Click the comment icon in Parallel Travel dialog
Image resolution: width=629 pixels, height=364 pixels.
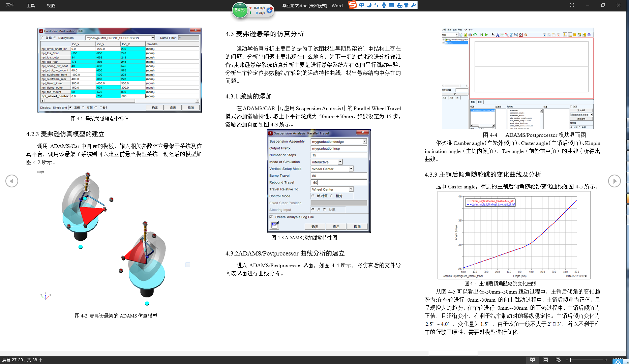pos(275,225)
